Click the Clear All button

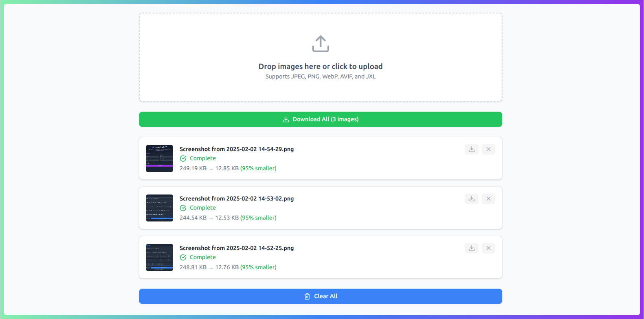pos(321,296)
